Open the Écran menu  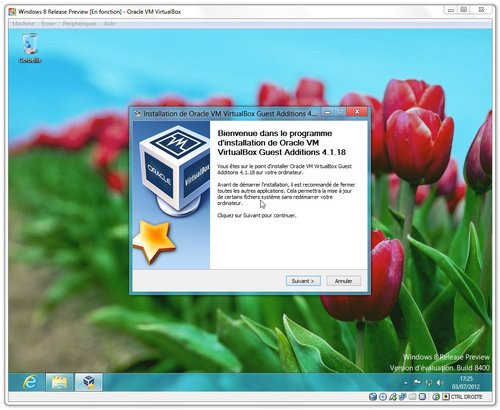[x=48, y=24]
